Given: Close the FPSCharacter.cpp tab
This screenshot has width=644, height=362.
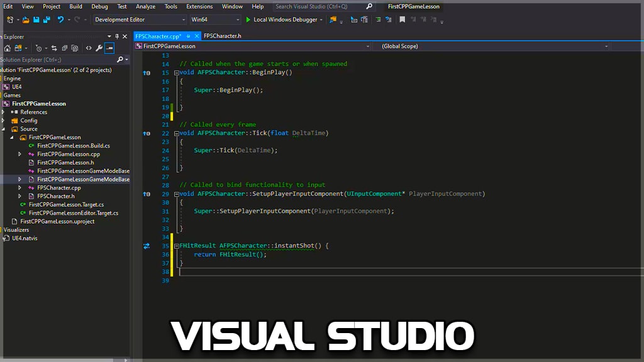Looking at the screenshot, I should pyautogui.click(x=197, y=36).
